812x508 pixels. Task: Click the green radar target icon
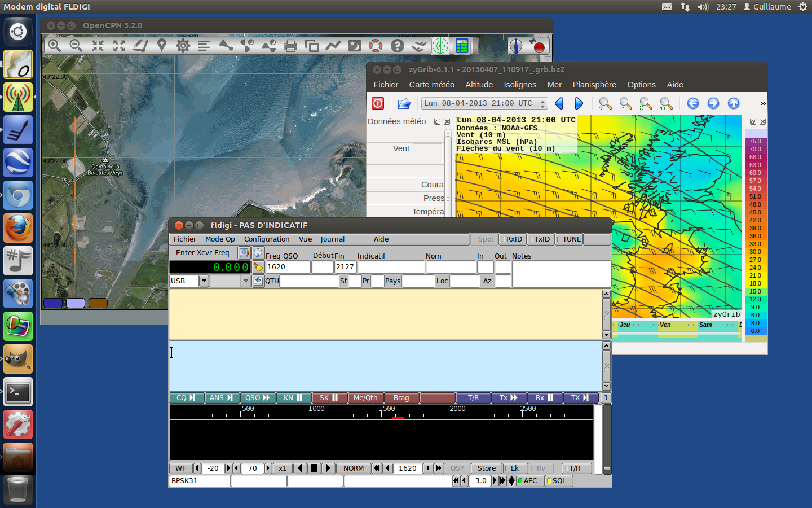(440, 46)
